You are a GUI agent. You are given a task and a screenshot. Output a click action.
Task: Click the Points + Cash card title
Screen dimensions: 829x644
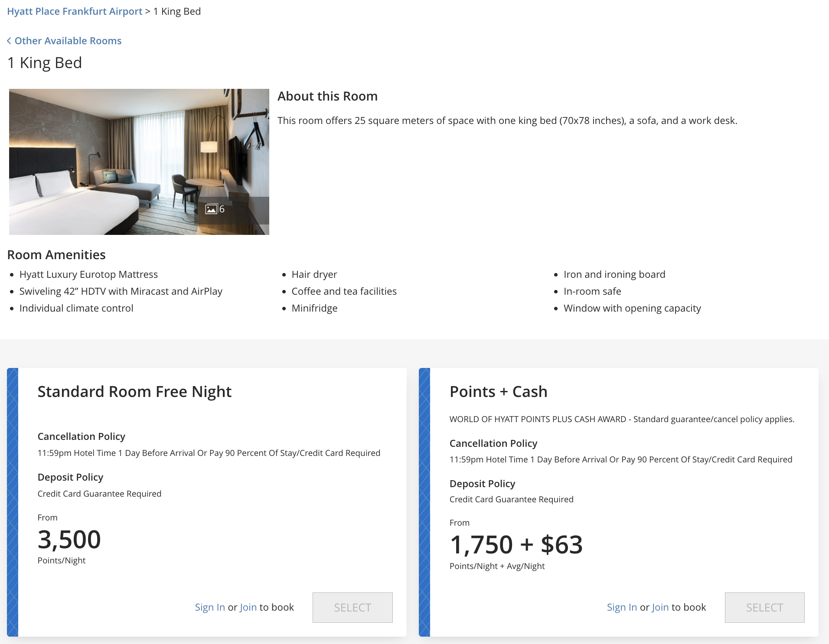[498, 391]
